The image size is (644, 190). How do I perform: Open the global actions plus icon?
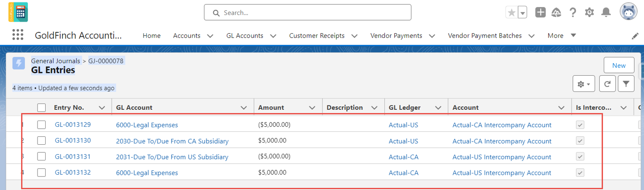coord(540,13)
